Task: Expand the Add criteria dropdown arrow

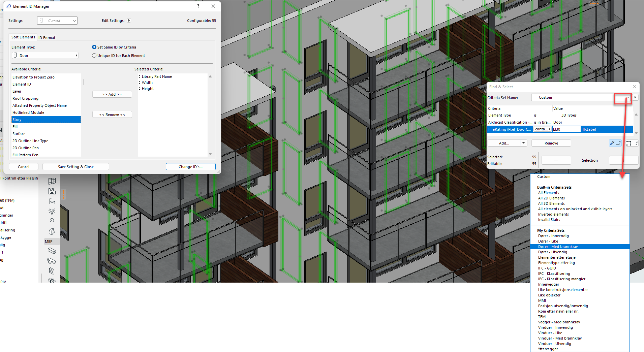Action: 523,143
